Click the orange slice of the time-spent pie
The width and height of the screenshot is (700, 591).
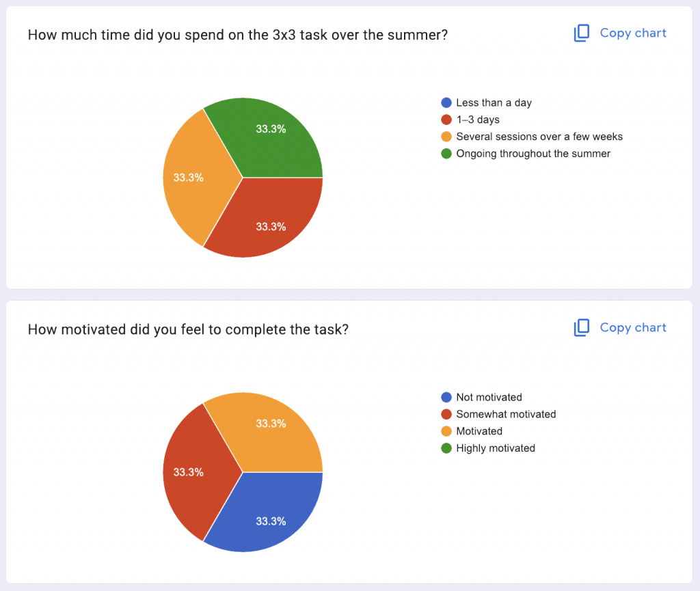195,178
